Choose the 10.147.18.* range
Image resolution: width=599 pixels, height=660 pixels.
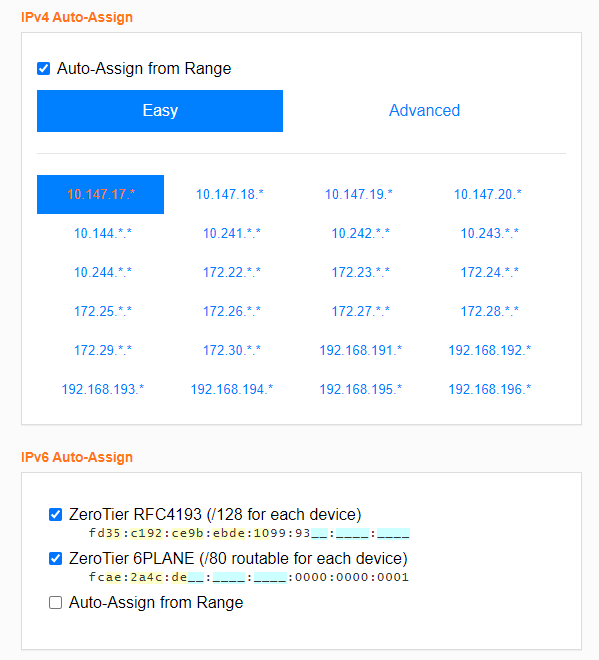229,194
